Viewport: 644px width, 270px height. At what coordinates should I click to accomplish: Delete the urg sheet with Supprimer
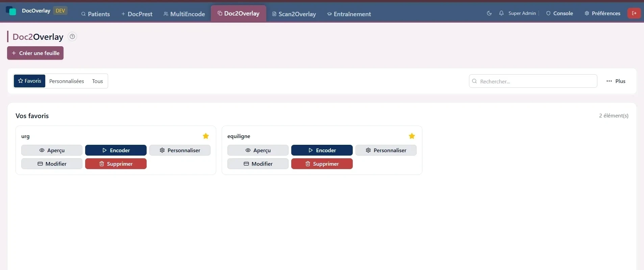tap(116, 164)
